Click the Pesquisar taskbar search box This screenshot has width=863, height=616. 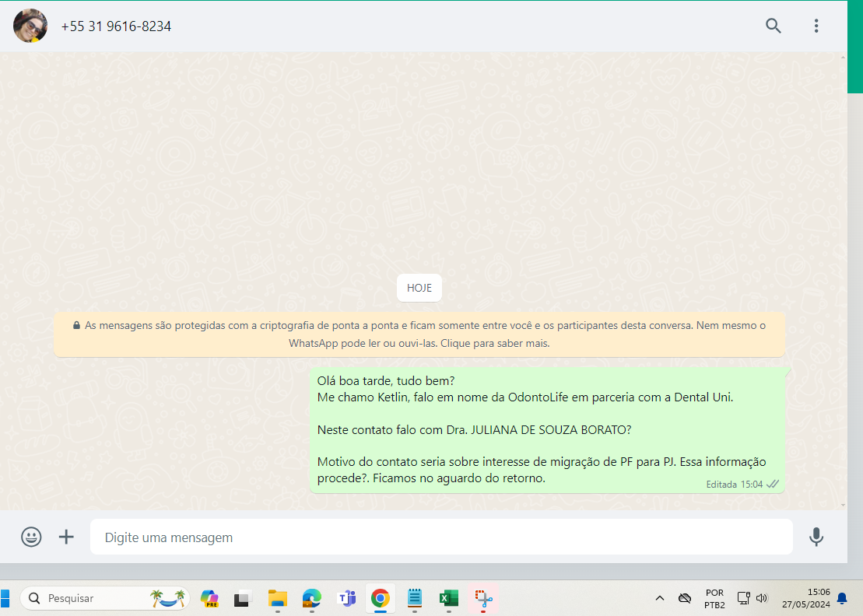105,598
